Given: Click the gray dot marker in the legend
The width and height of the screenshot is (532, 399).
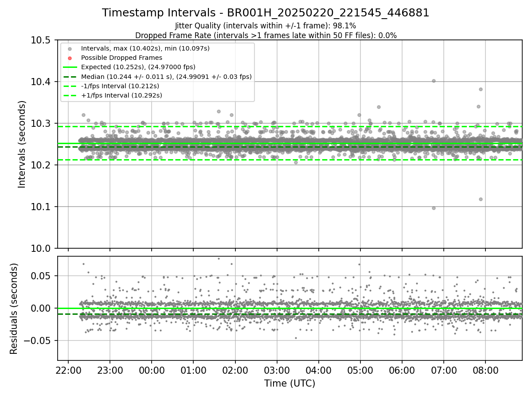Looking at the screenshot, I should [70, 48].
